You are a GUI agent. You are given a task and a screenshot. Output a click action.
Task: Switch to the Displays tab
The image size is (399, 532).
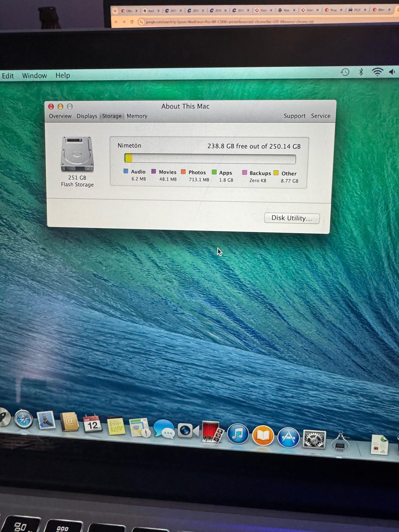87,116
